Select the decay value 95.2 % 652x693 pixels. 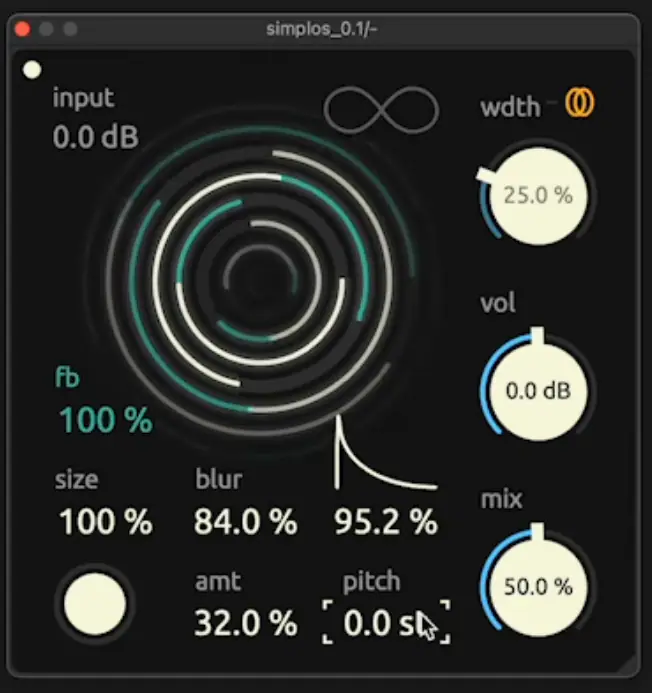[x=385, y=522]
